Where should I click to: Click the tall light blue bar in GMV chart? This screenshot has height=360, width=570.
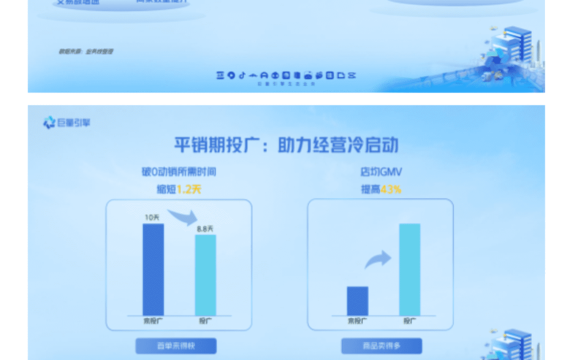(410, 269)
